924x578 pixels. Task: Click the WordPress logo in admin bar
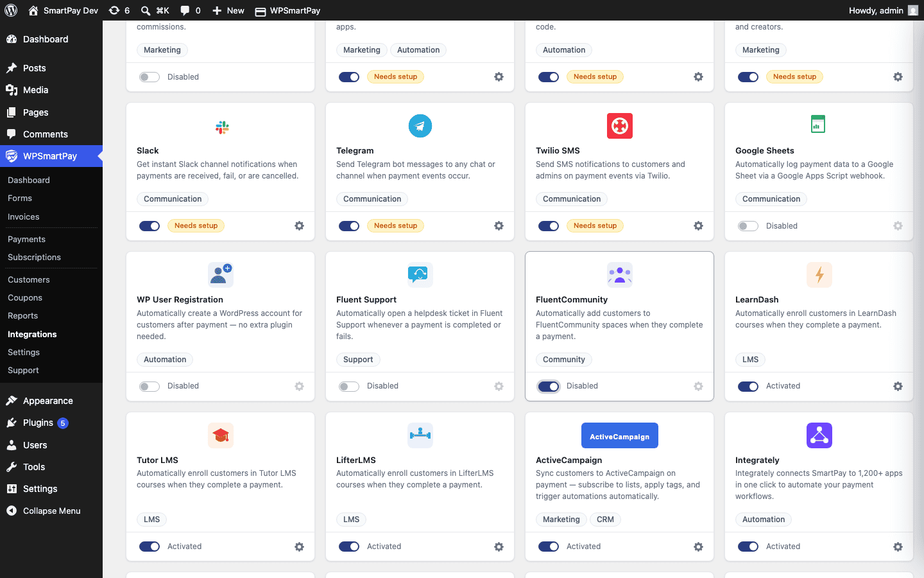11,10
